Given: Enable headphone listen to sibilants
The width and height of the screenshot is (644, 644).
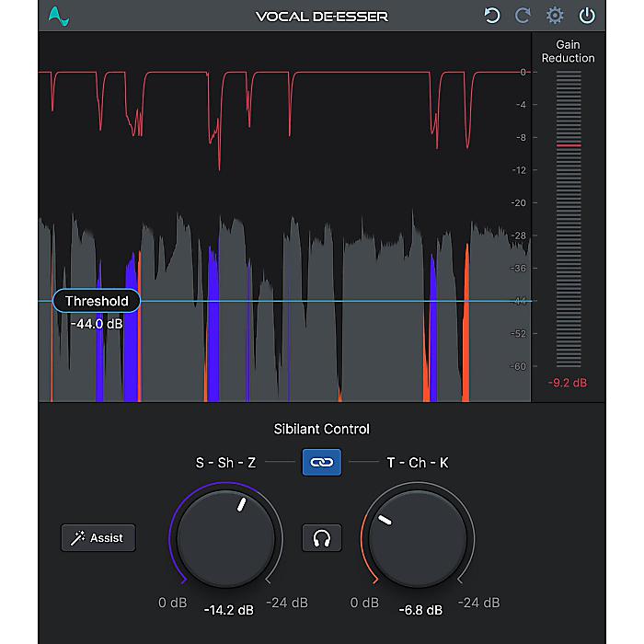Looking at the screenshot, I should coord(321,538).
